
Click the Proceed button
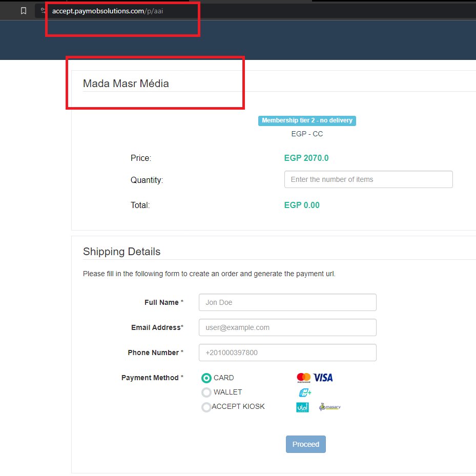pos(306,444)
